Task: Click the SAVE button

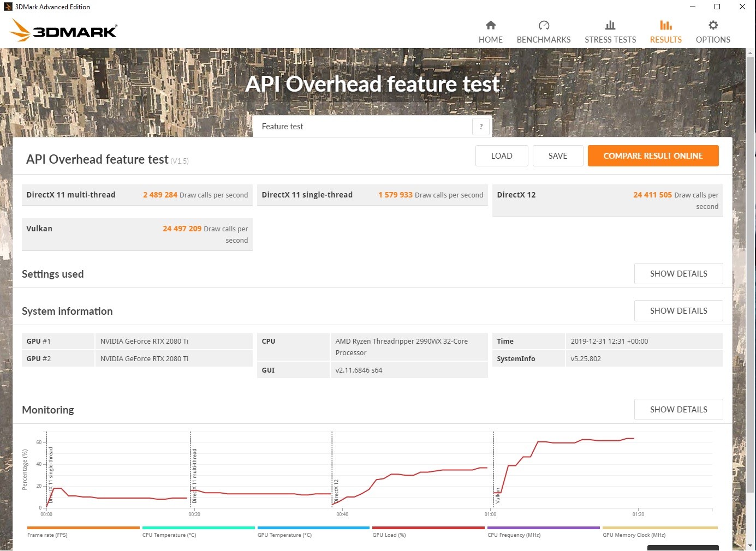Action: [x=558, y=155]
